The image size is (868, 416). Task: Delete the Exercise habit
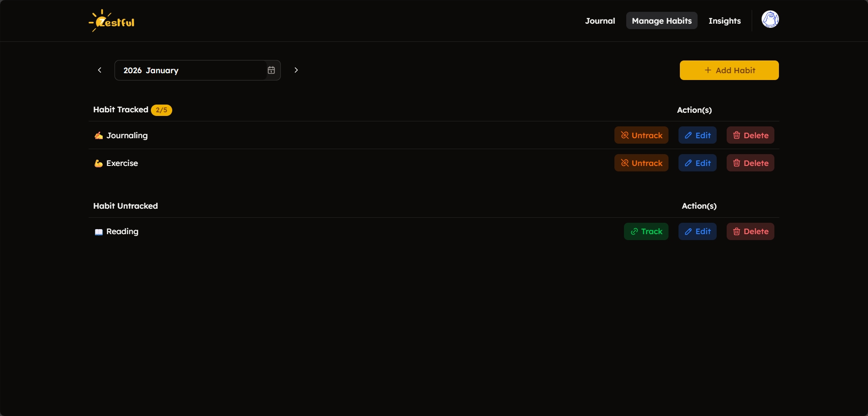coord(750,163)
